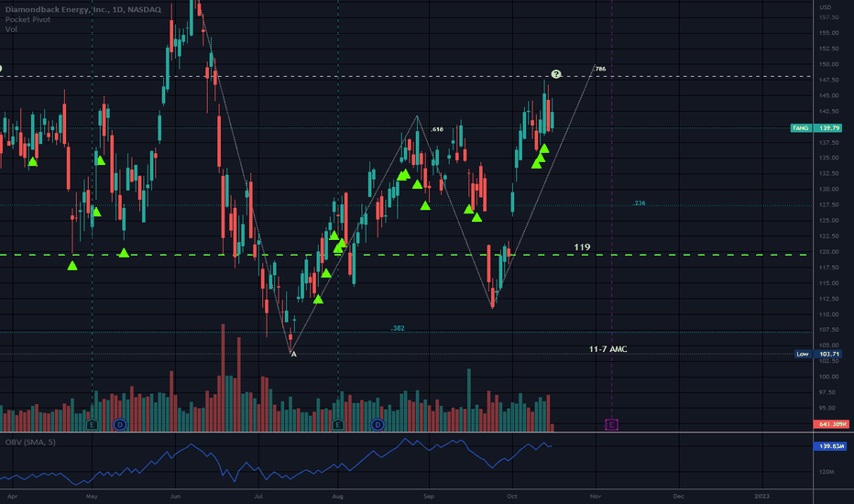Select the Pocket Pivot indicator label
This screenshot has width=854, height=504.
point(27,19)
